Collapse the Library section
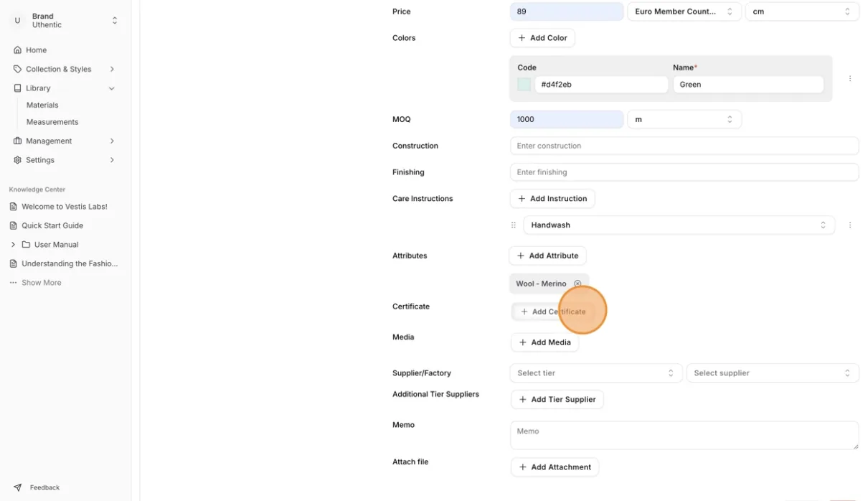This screenshot has width=868, height=501. point(112,88)
